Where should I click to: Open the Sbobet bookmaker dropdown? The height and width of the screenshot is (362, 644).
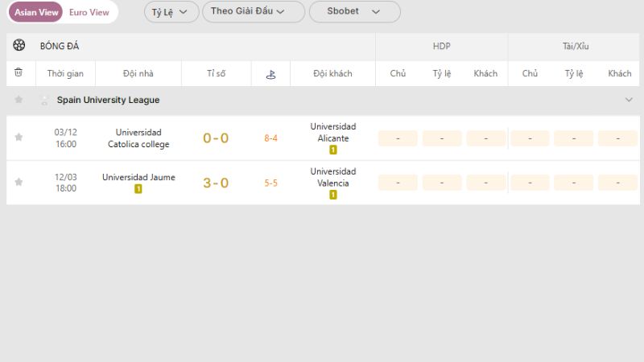353,12
